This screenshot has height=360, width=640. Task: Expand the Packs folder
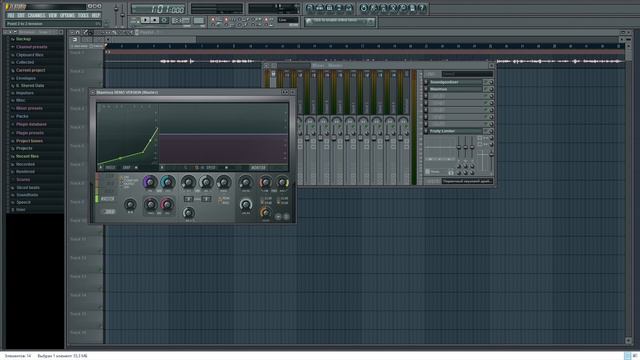pyautogui.click(x=22, y=116)
